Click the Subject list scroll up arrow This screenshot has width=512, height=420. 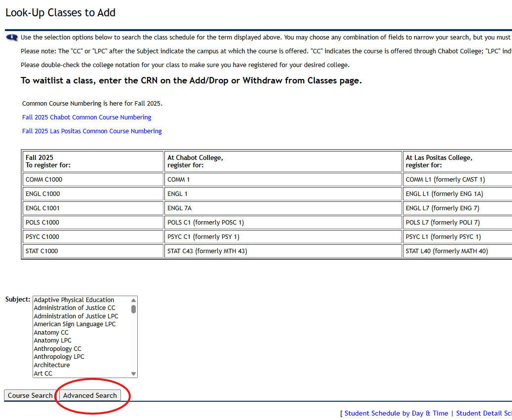pyautogui.click(x=133, y=300)
